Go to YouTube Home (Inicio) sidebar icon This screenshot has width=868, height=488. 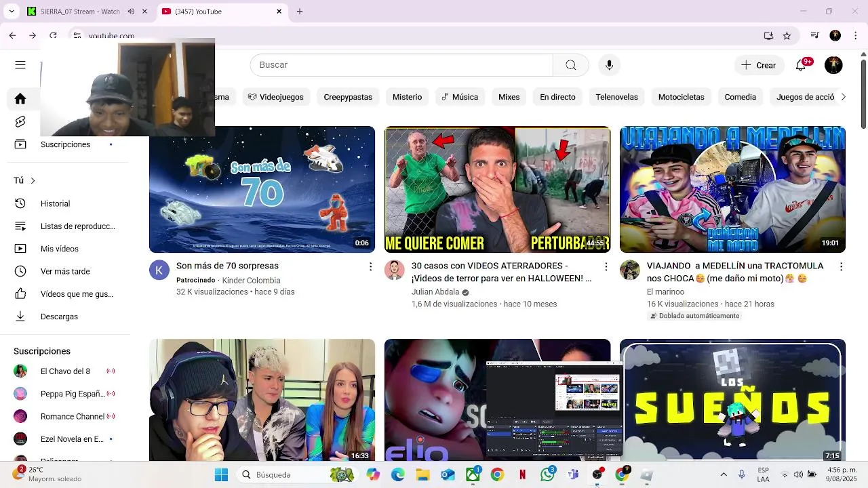coord(20,99)
